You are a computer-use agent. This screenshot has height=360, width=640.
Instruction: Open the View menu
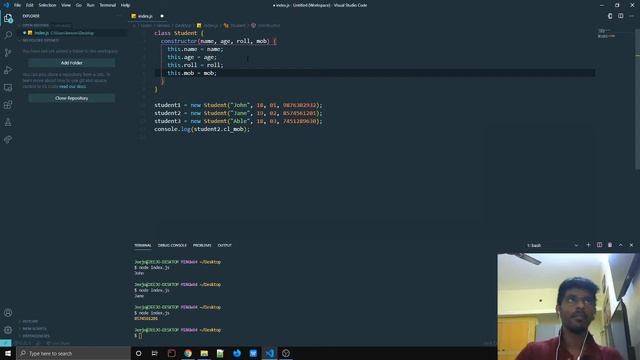66,5
